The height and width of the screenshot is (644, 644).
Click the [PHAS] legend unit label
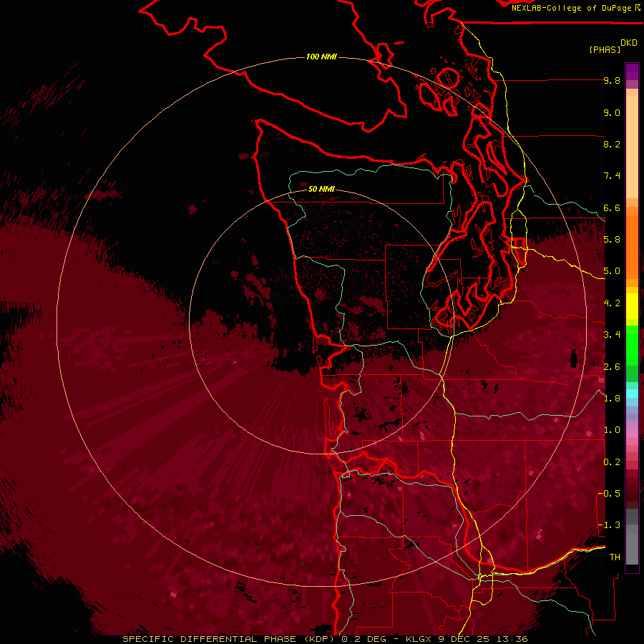tap(605, 49)
